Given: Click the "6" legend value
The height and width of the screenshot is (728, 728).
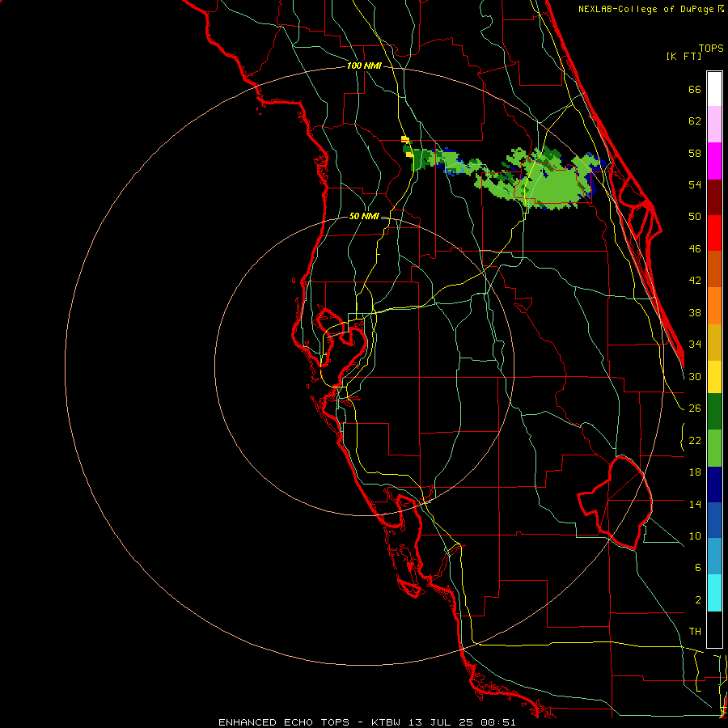Looking at the screenshot, I should pos(697,568).
